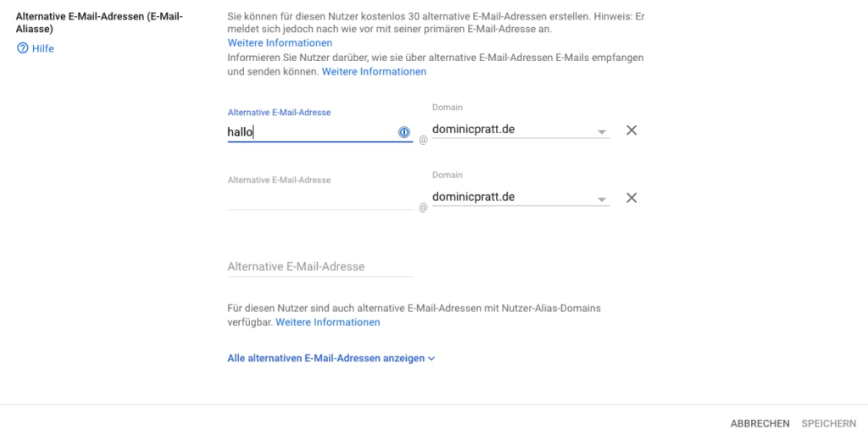Open Weitere Informationen link after 'senden können'
This screenshot has width=868, height=441.
374,71
